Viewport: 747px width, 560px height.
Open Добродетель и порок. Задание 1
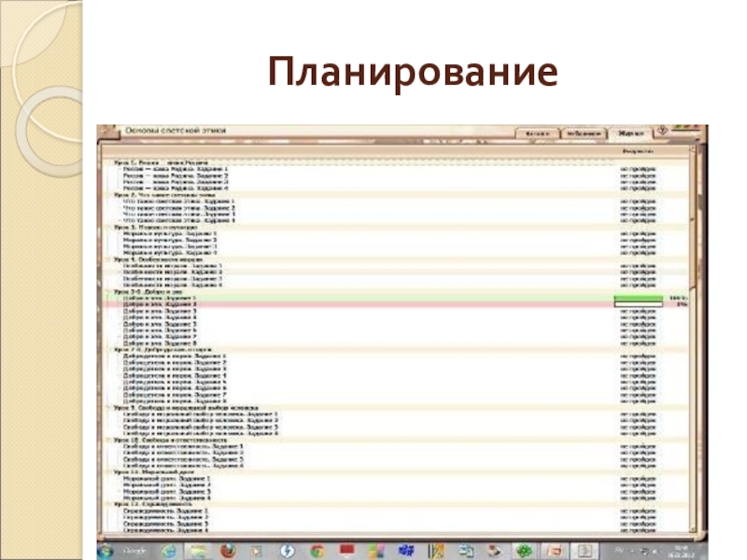click(x=175, y=357)
